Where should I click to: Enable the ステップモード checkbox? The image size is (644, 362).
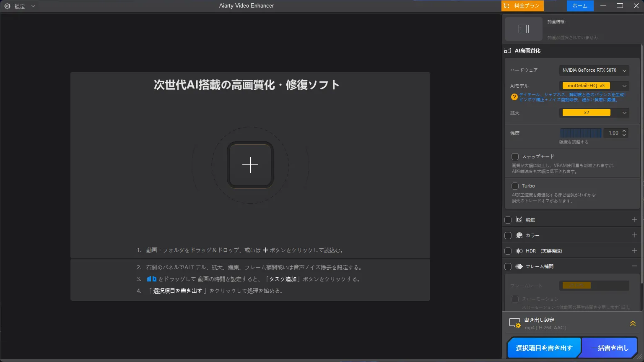coord(515,156)
